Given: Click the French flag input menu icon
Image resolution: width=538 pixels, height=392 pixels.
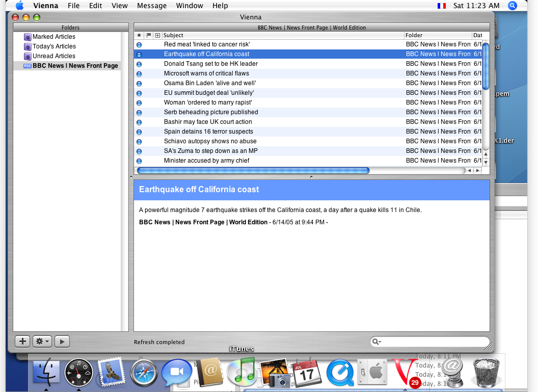Looking at the screenshot, I should (x=442, y=6).
